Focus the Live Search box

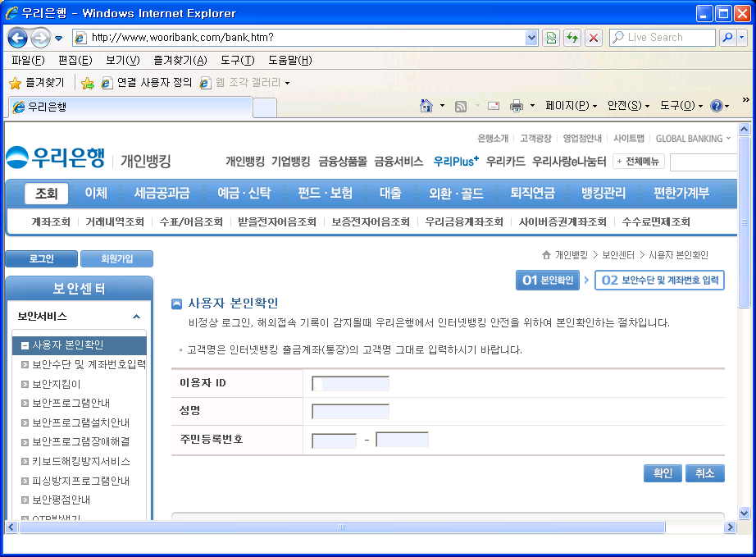(663, 38)
